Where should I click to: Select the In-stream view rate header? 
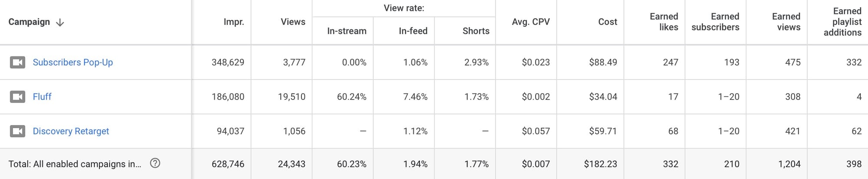pos(346,31)
